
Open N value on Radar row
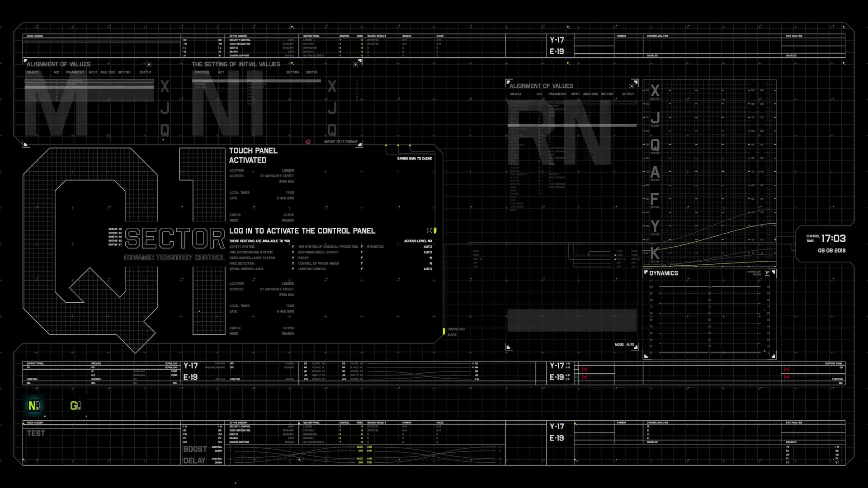point(430,258)
